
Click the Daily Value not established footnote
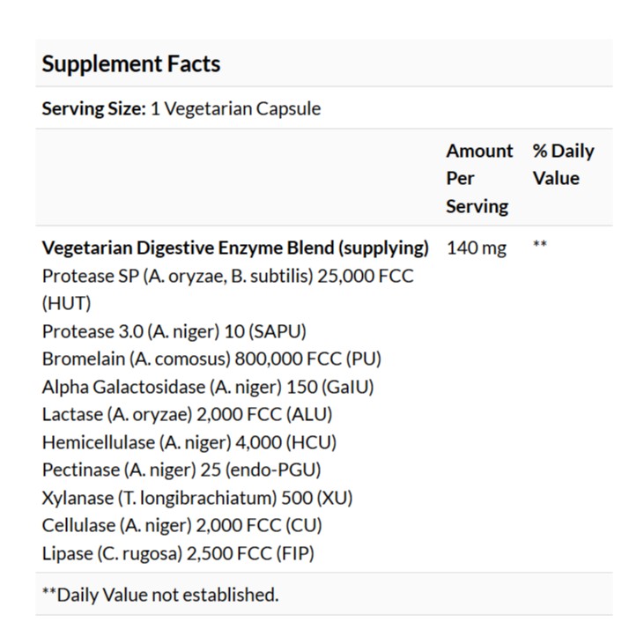[x=160, y=595]
